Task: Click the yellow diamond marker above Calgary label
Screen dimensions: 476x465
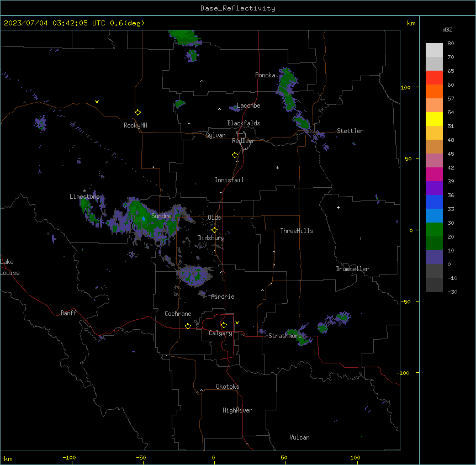Action: coord(224,325)
